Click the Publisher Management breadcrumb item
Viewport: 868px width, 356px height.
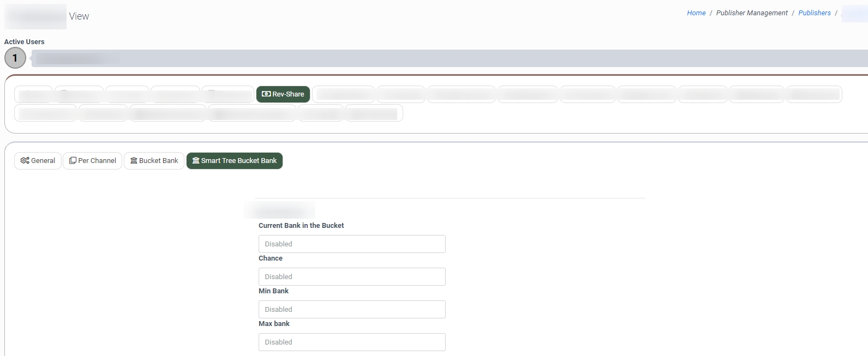coord(752,13)
